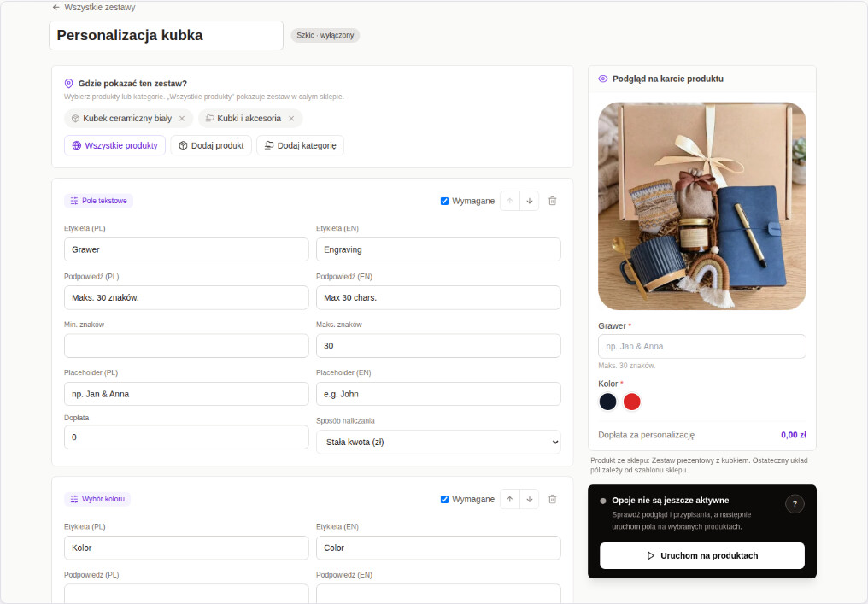Screen dimensions: 868x604
Task: Click the empty Min. znaków field
Action: click(186, 346)
